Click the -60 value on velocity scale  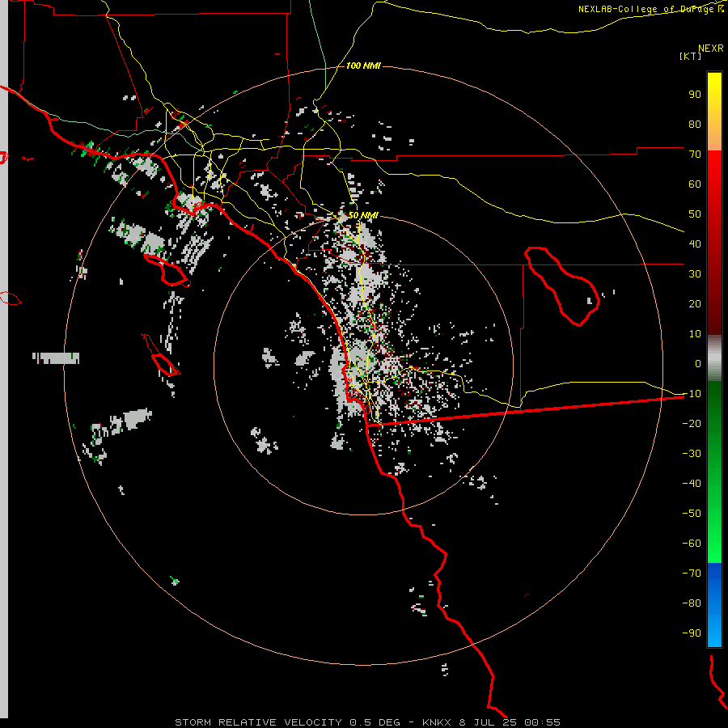692,544
